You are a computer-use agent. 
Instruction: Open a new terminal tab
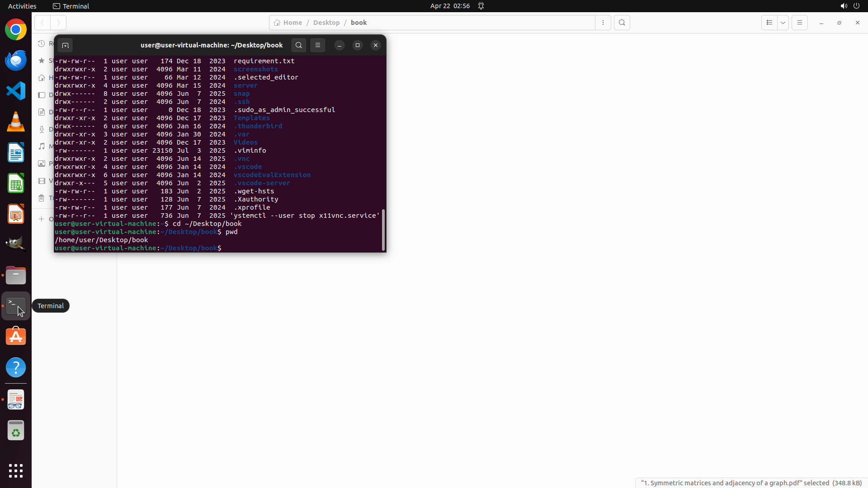tap(65, 45)
